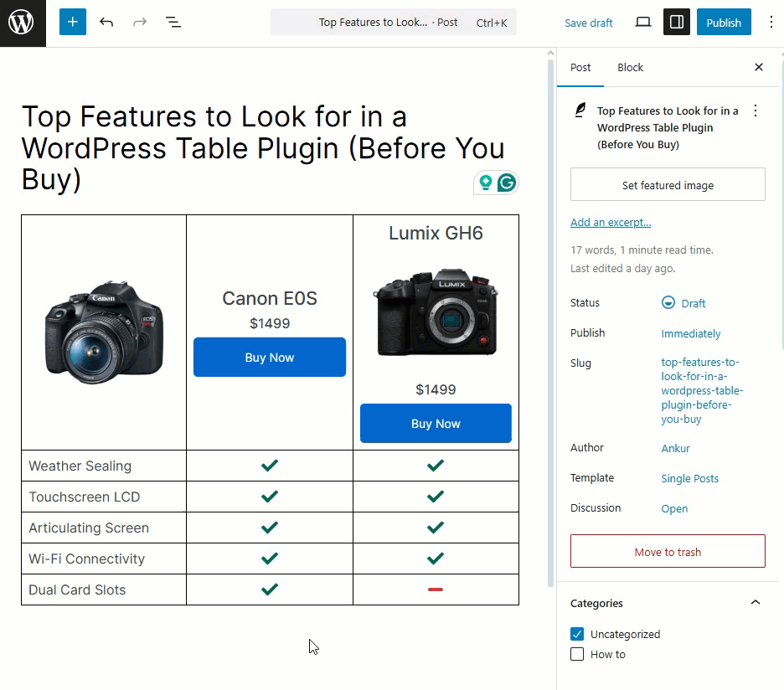Click Articulating Screen checkmark under Lumix GH6
The width and height of the screenshot is (784, 690).
click(436, 528)
